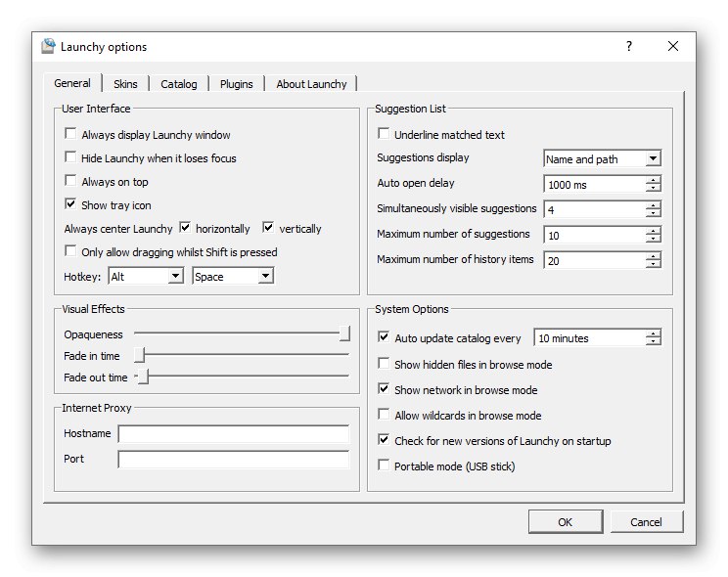Close the Launchy options dialog
The height and width of the screenshot is (577, 728).
point(673,46)
